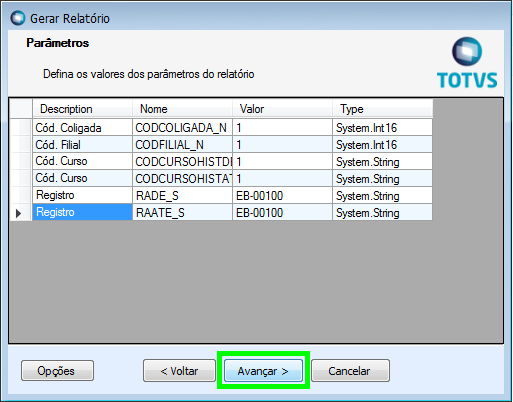Image resolution: width=513 pixels, height=402 pixels.
Task: Click the current row arrow indicator
Action: (x=19, y=213)
